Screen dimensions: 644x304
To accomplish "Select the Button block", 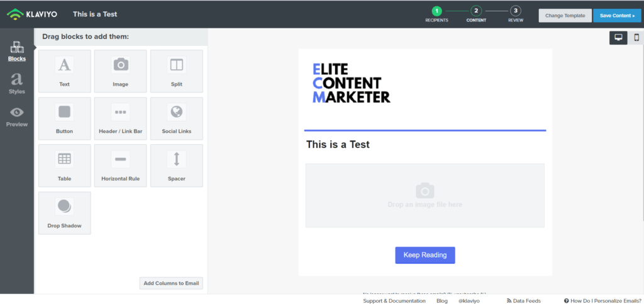I will click(x=65, y=119).
